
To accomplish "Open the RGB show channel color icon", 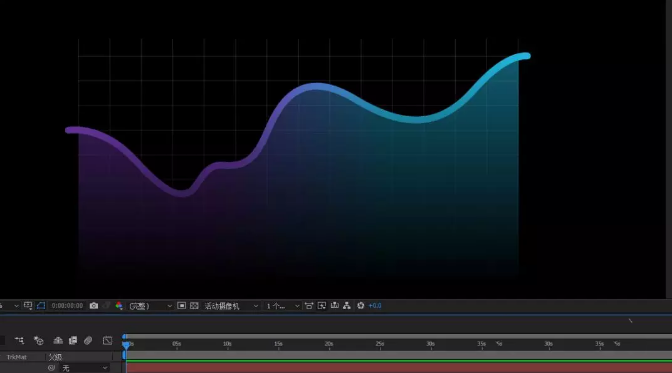I will tap(119, 306).
